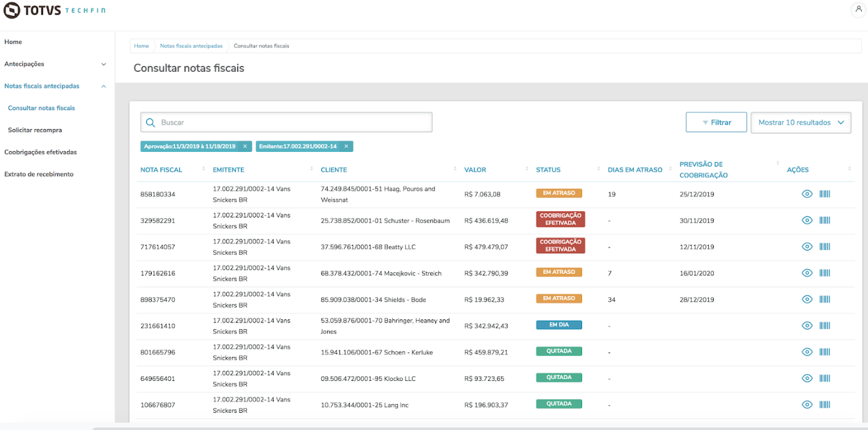Click the TOTVS Techfin logo
Viewport: 868px width, 430px height.
point(54,10)
